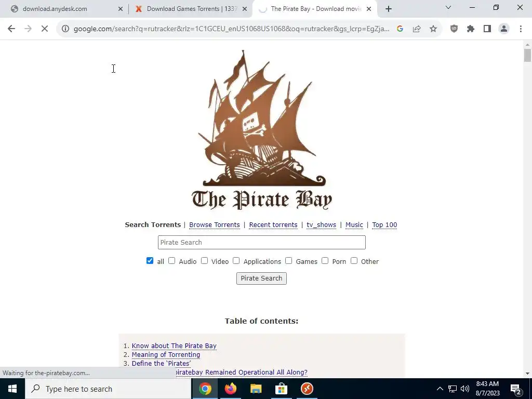Open the Top 100 link
The width and height of the screenshot is (532, 399).
[x=384, y=224]
